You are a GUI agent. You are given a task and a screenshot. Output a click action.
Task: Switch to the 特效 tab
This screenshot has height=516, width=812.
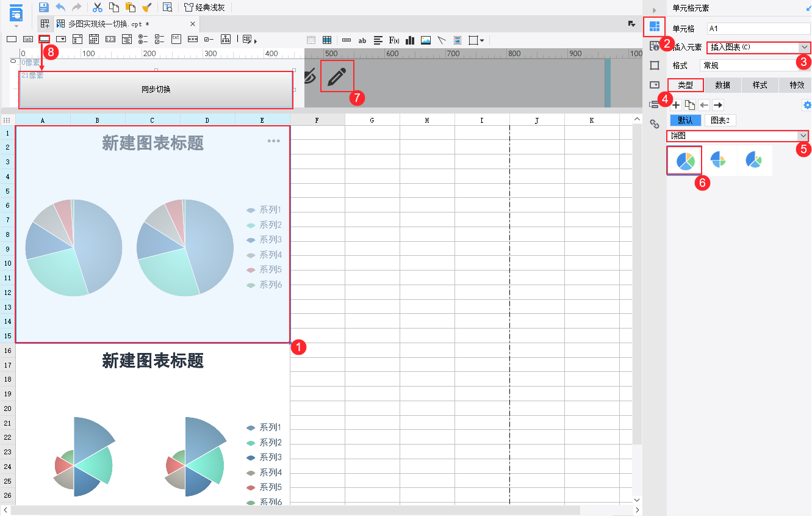796,85
